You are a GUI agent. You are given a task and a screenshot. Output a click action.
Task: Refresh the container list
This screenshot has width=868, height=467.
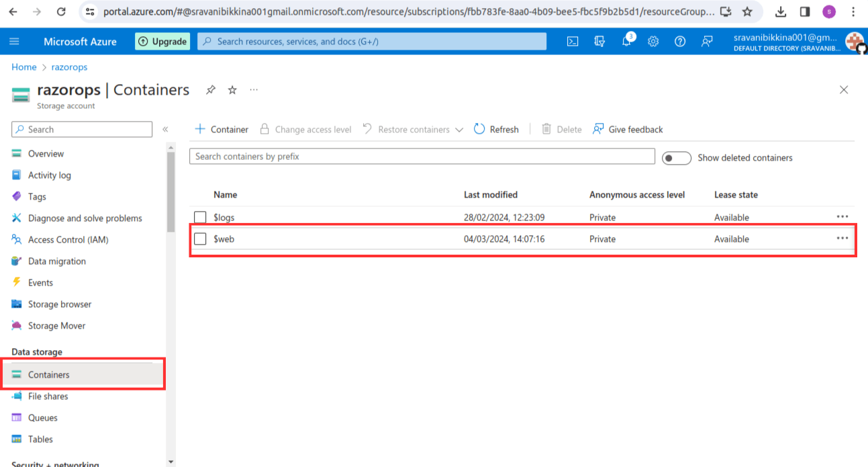tap(496, 129)
